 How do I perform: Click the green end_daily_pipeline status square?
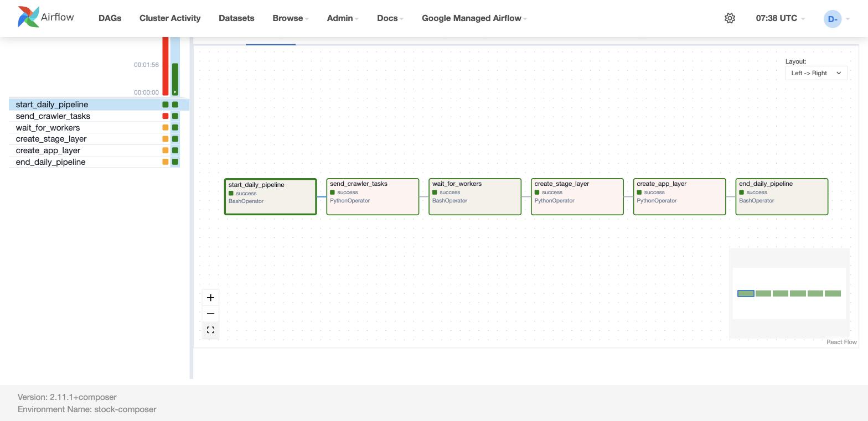pyautogui.click(x=175, y=162)
